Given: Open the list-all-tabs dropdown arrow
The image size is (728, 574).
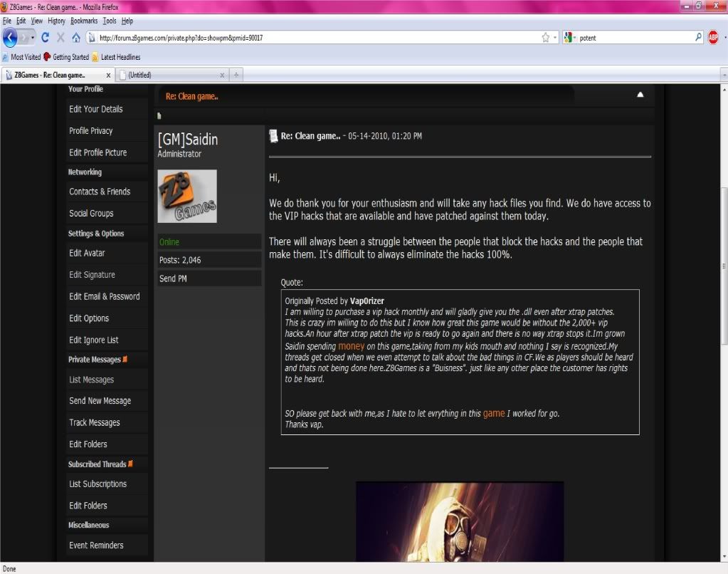Looking at the screenshot, I should 724,75.
